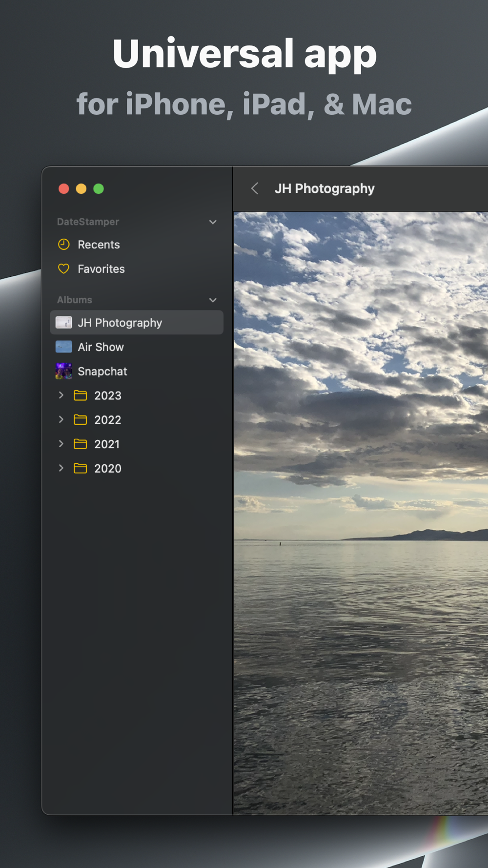
Task: Click the Recents clock icon
Action: (63, 244)
